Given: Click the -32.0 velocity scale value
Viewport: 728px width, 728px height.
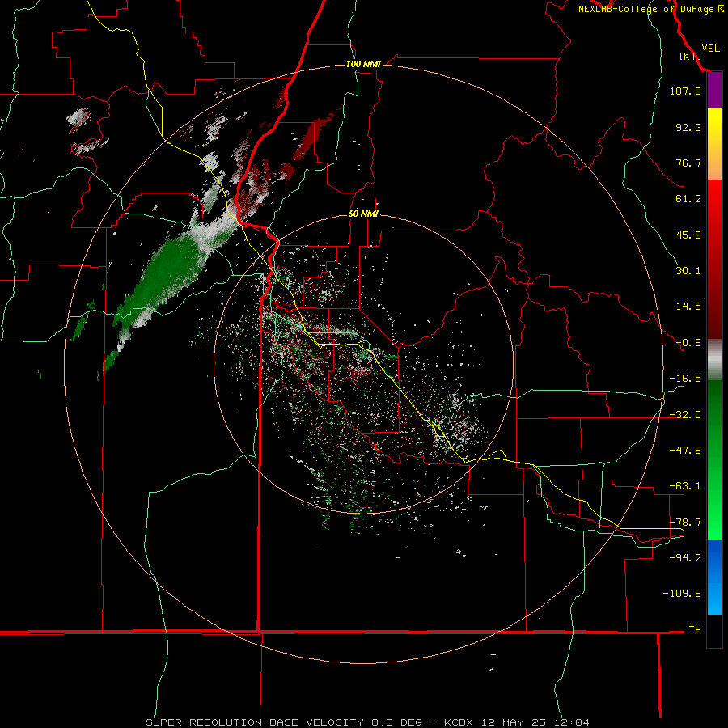Looking at the screenshot, I should 685,415.
